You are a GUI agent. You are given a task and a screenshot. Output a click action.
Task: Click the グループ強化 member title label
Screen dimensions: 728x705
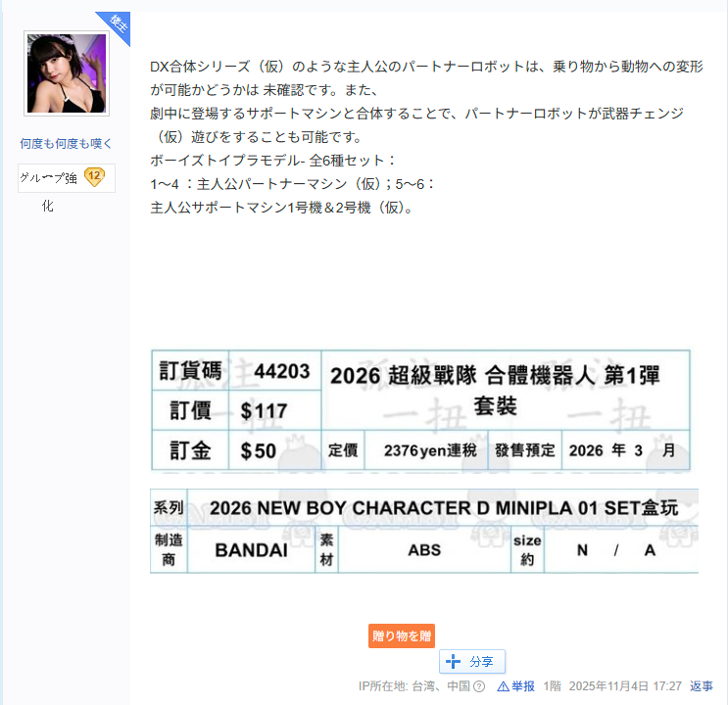pos(48,178)
